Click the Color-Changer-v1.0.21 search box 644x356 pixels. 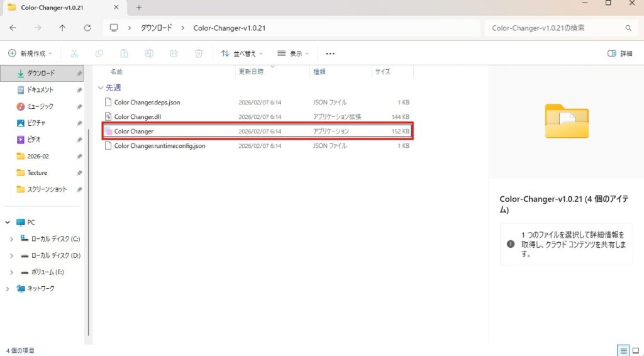[557, 28]
